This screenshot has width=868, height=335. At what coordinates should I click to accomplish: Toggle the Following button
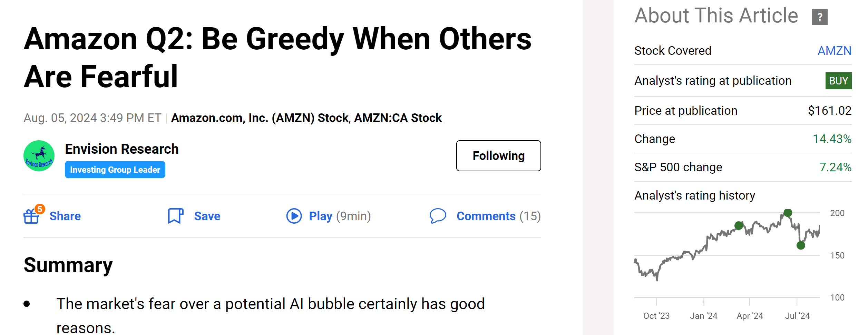pyautogui.click(x=498, y=156)
